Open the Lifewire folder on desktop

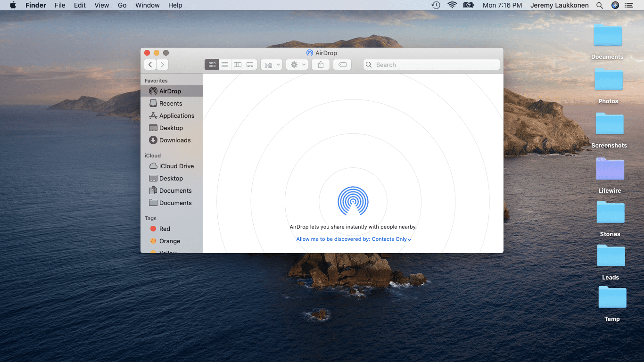click(x=610, y=170)
